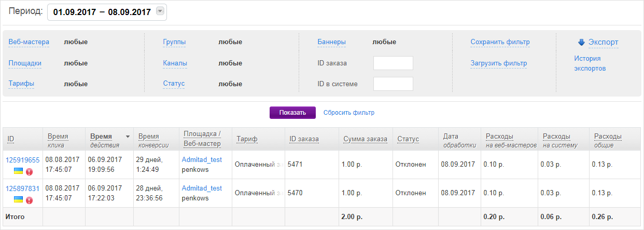Screen dimensions: 644x230
Task: Click the Ukraine flag icon under ID 125919655
Action: click(18, 171)
